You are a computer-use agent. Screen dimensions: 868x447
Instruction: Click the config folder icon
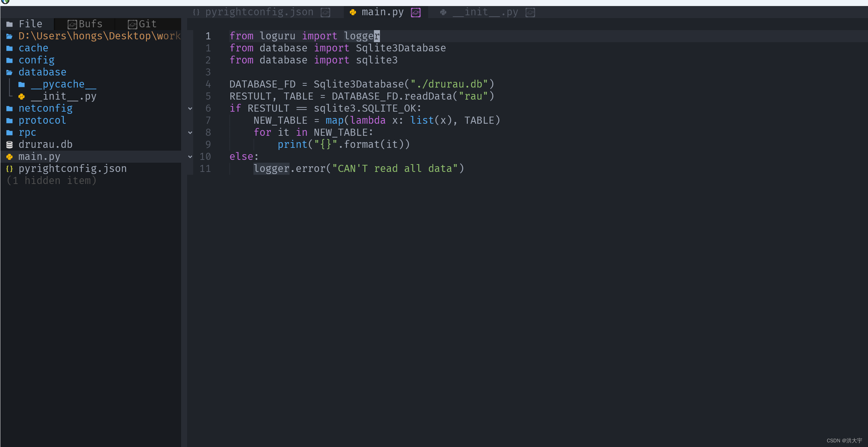pos(10,60)
